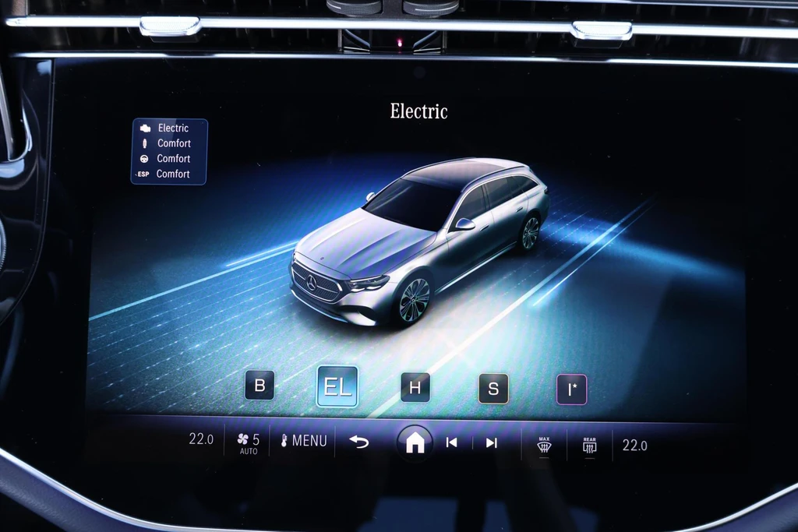The image size is (798, 532).
Task: Tap the ESP Comfort setting label
Action: pyautogui.click(x=173, y=174)
